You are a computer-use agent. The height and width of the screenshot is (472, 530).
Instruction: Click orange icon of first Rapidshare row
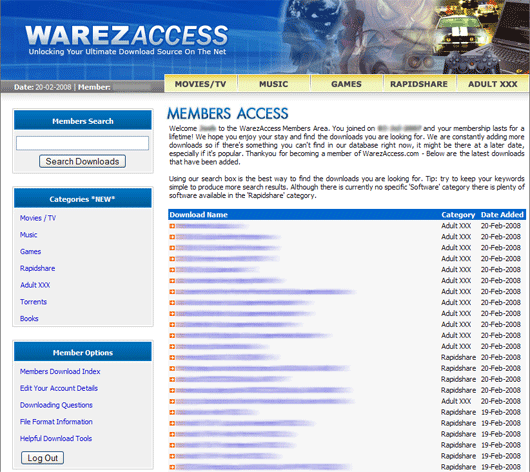coord(172,357)
